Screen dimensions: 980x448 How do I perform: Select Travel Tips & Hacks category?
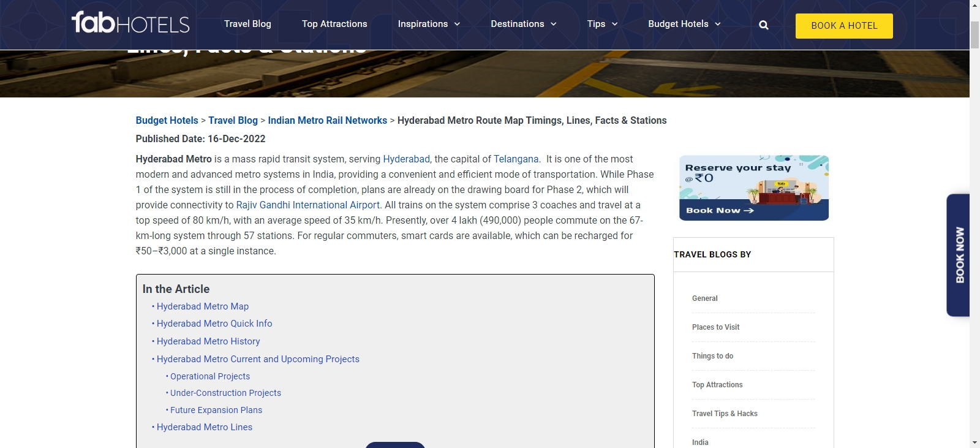click(x=725, y=414)
